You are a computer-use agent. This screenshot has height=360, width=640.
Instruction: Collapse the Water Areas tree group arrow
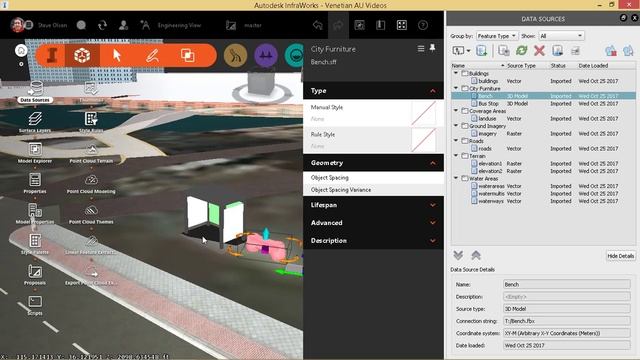click(456, 178)
